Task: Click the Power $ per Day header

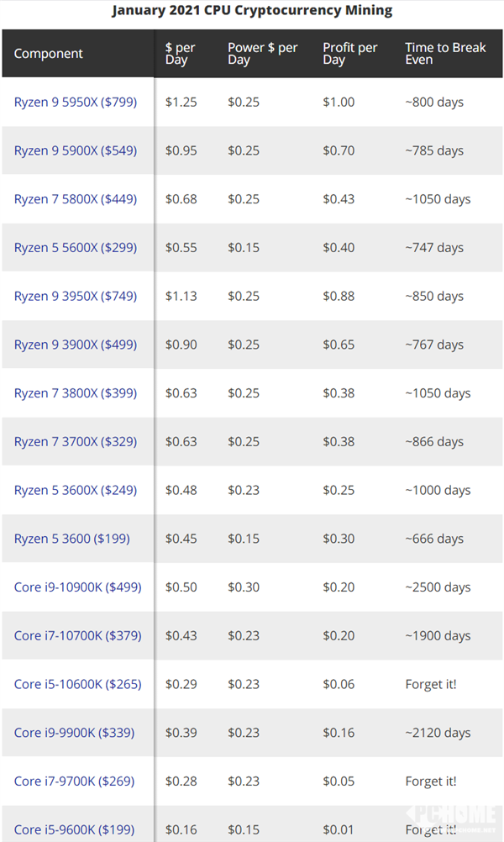Action: pyautogui.click(x=262, y=54)
